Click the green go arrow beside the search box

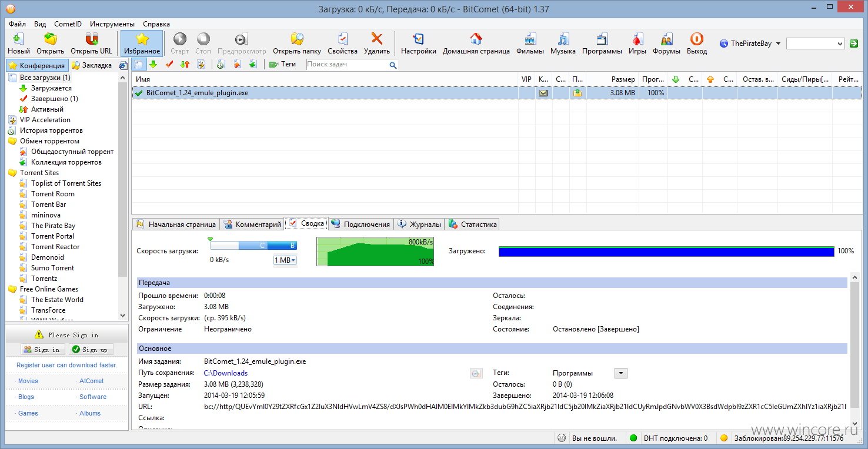[854, 43]
